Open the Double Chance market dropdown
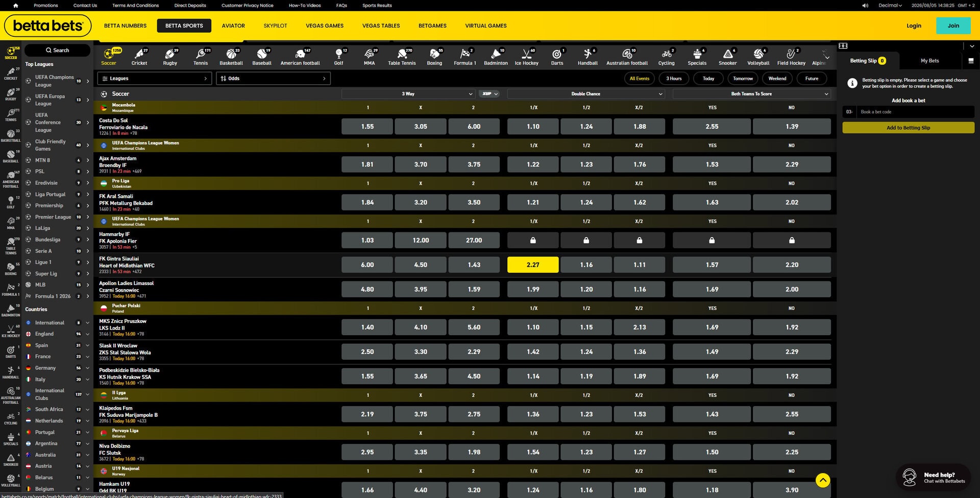 point(586,94)
